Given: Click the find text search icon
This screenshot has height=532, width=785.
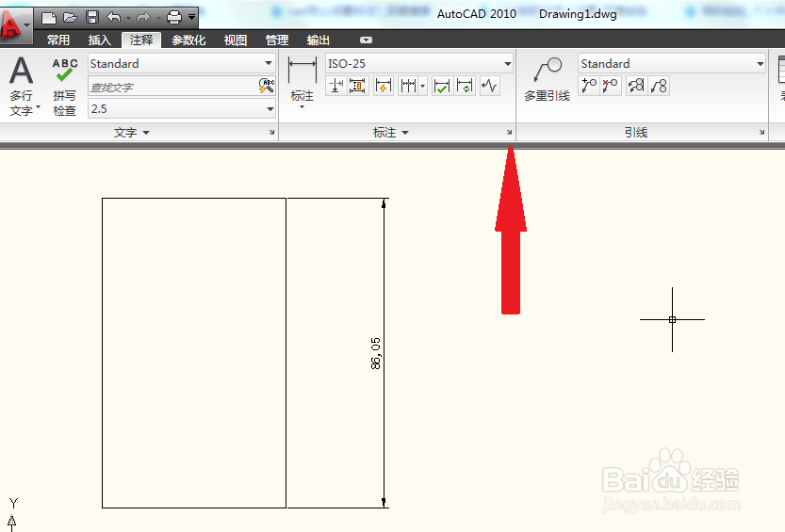Looking at the screenshot, I should (267, 86).
